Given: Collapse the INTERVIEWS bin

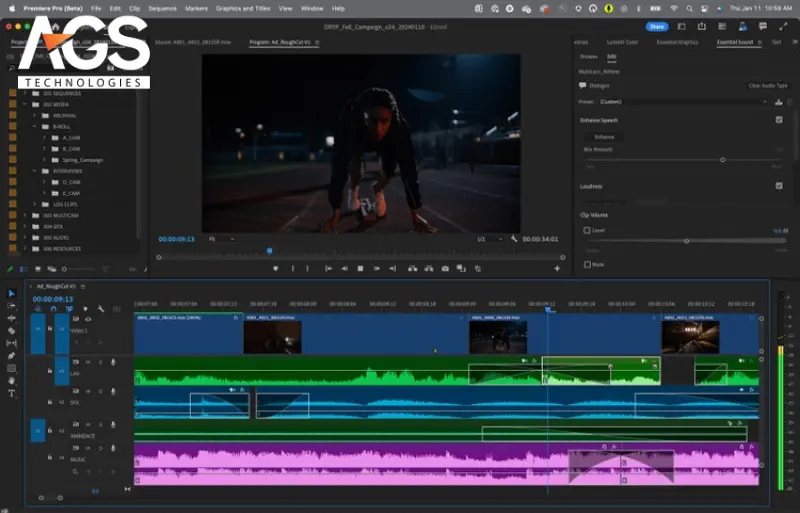Looking at the screenshot, I should (x=35, y=171).
